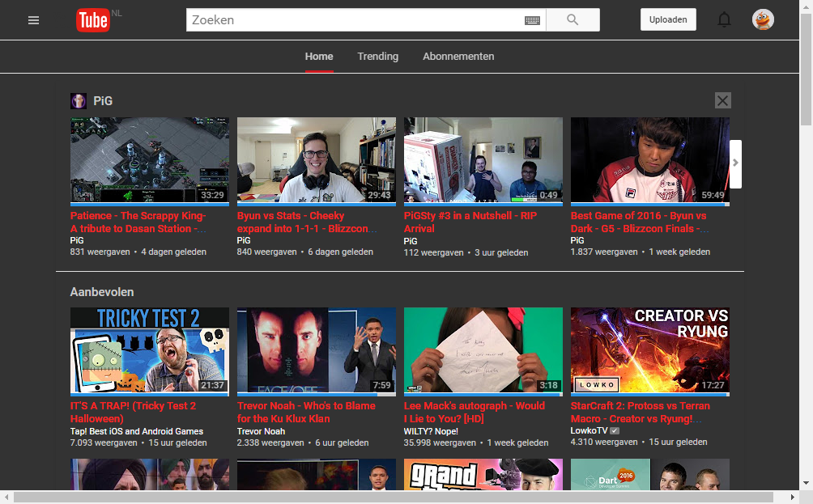Open PiG channel under Patience video
813x504 pixels.
pyautogui.click(x=77, y=240)
